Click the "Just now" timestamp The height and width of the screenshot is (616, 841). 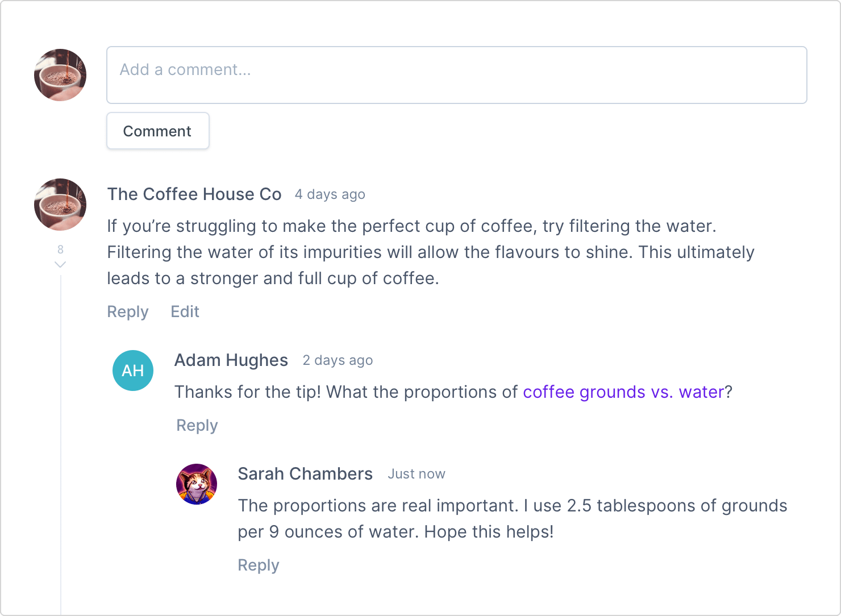417,474
